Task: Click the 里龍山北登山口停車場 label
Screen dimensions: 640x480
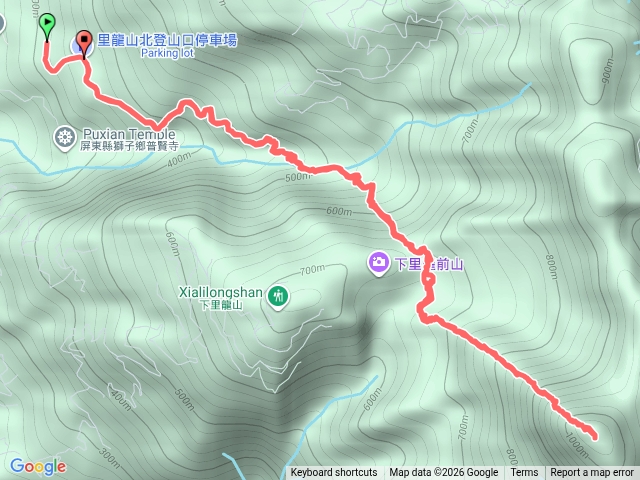Action: click(x=167, y=40)
